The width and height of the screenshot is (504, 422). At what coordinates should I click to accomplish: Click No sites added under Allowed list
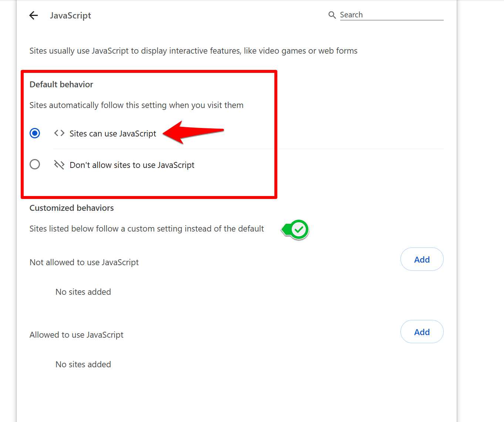click(83, 364)
